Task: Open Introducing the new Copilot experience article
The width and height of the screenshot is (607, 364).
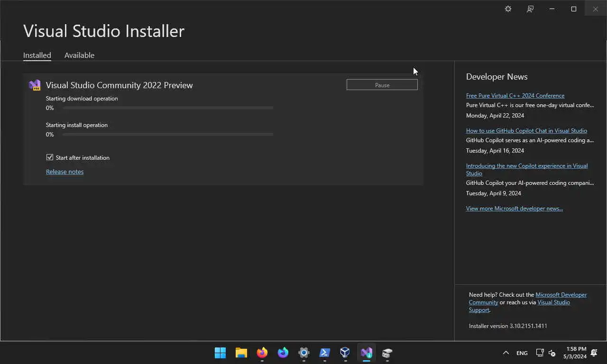Action: coord(527,170)
